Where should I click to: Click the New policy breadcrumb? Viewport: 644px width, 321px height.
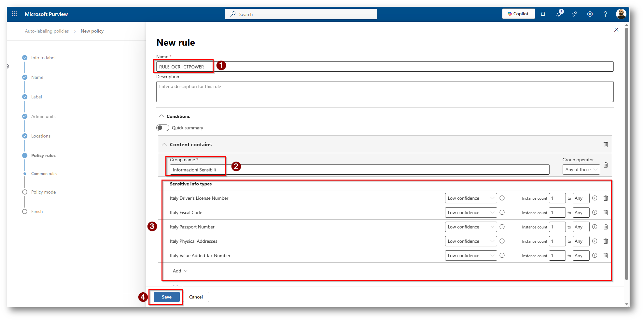point(92,31)
